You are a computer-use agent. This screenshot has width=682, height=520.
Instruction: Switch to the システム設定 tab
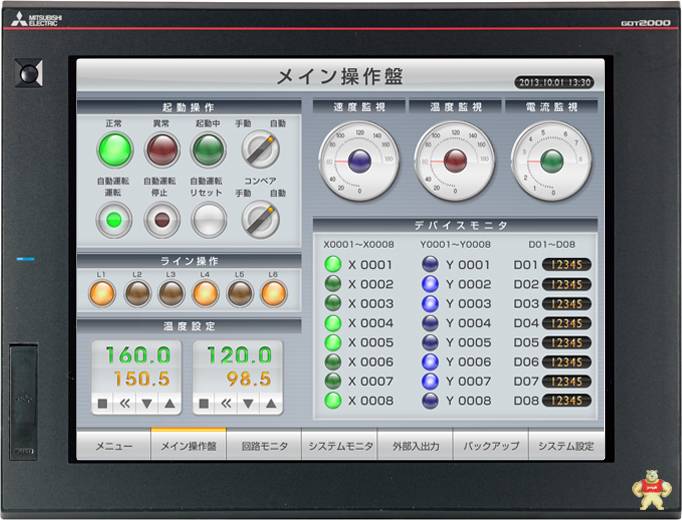tap(566, 445)
